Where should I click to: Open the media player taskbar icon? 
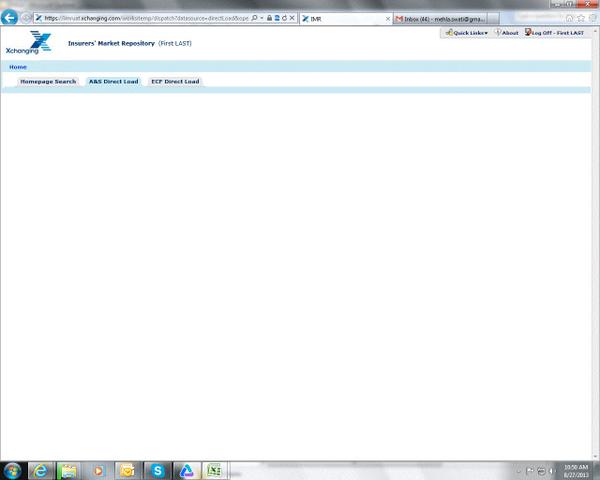coord(98,471)
